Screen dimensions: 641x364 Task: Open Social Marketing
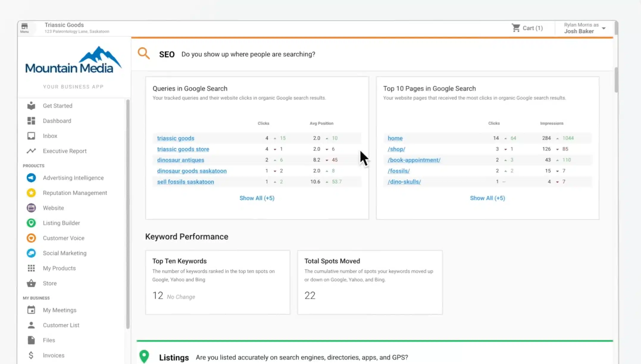click(65, 253)
